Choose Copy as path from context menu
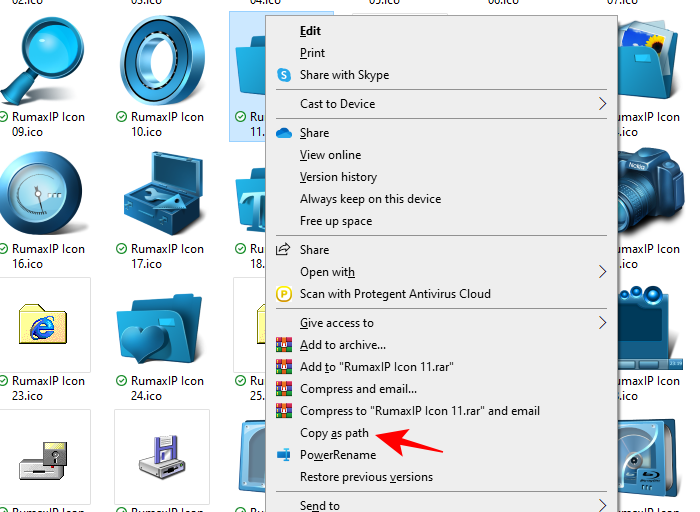Viewport: 700px width, 512px height. [334, 433]
